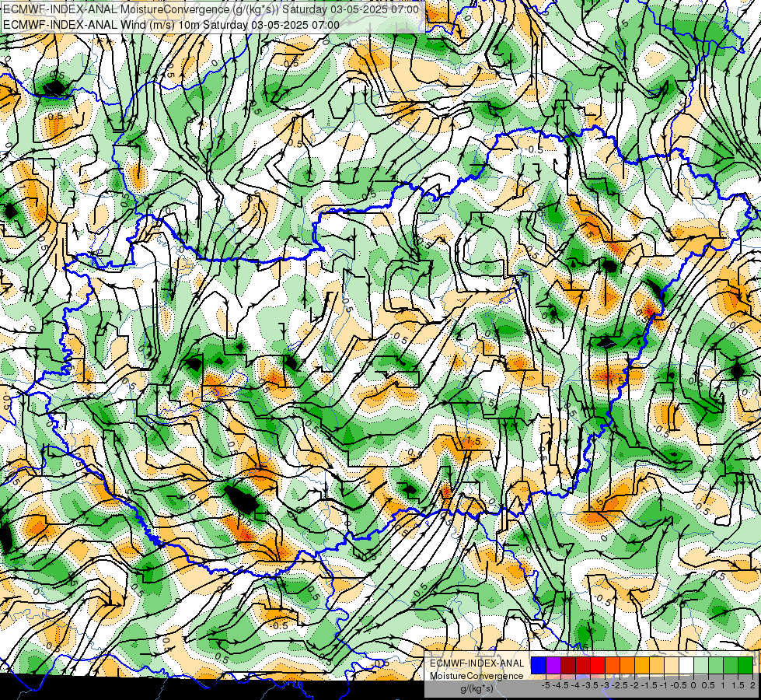Choose the darkest green swatch, 1.5 to 2
This screenshot has width=761, height=700.
coord(745,666)
